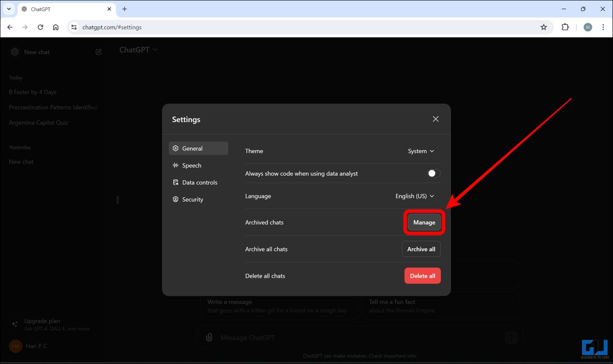Click the General gear icon
613x364 pixels.
(175, 148)
